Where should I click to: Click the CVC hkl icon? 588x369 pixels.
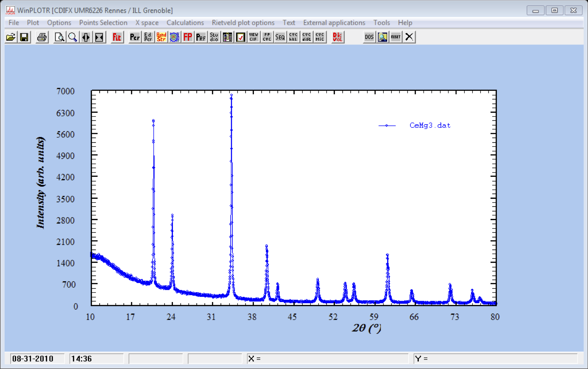click(x=293, y=37)
